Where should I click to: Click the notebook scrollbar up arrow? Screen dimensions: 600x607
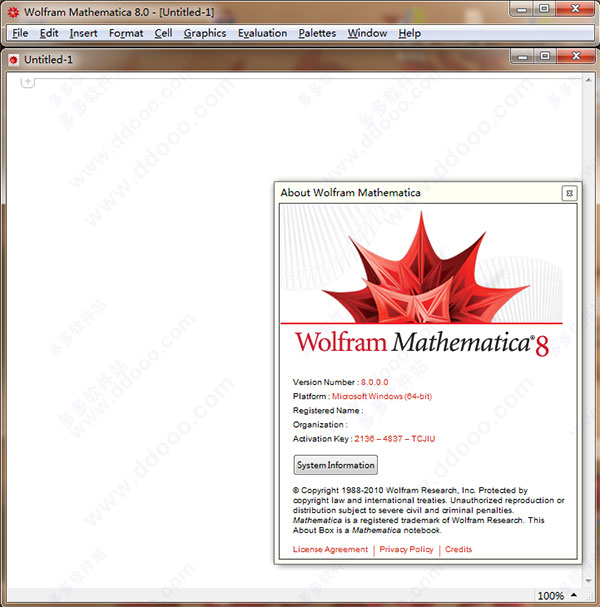588,80
